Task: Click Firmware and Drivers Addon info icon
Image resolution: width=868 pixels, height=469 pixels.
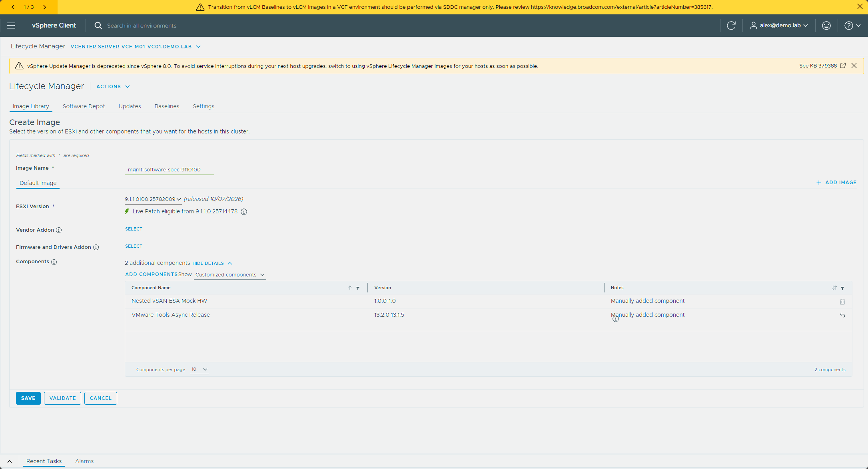Action: [x=96, y=247]
